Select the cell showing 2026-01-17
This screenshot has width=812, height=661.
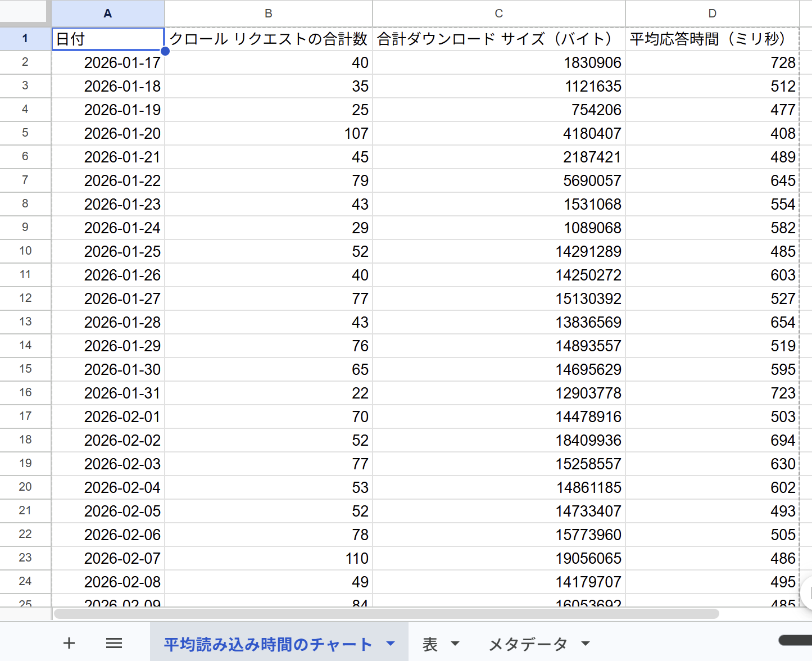[107, 62]
